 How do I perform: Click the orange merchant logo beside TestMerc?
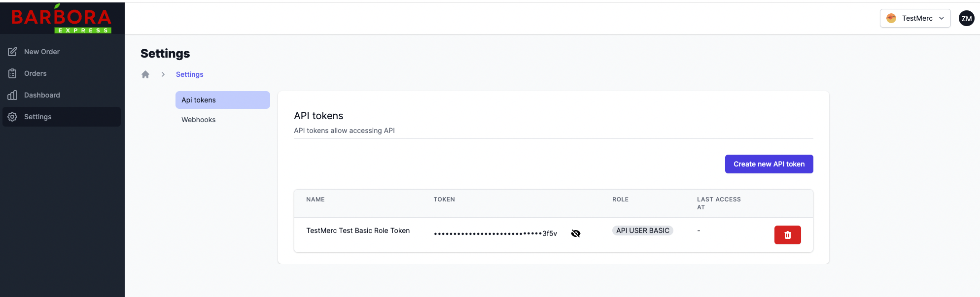click(891, 18)
